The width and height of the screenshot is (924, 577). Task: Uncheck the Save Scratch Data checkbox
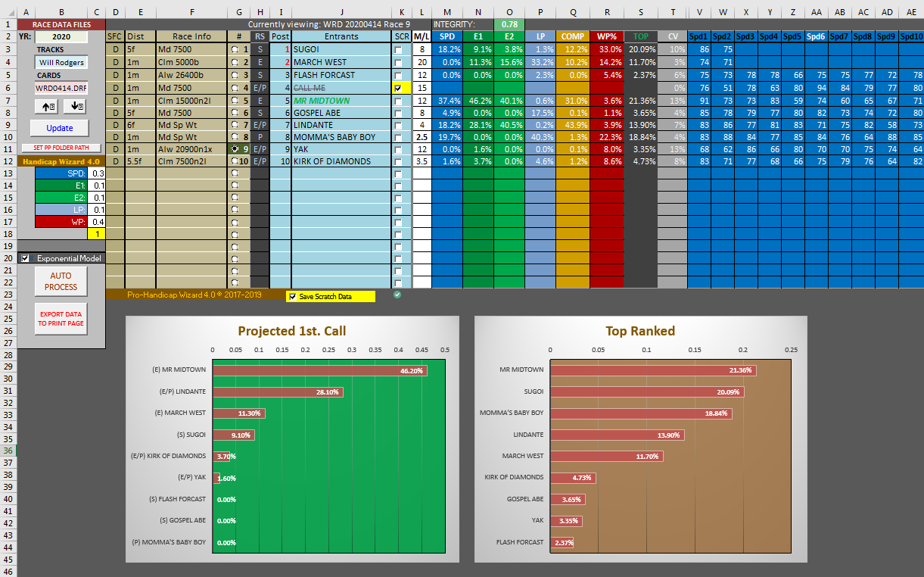pyautogui.click(x=293, y=297)
